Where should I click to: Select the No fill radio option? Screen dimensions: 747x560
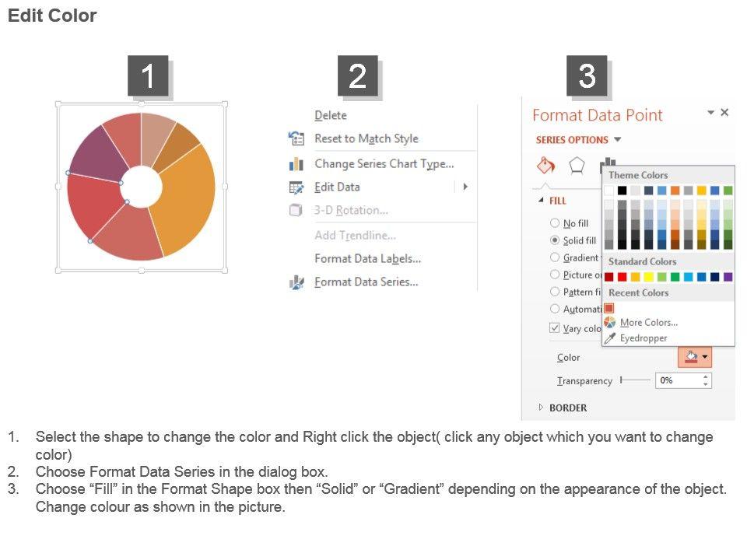(555, 223)
